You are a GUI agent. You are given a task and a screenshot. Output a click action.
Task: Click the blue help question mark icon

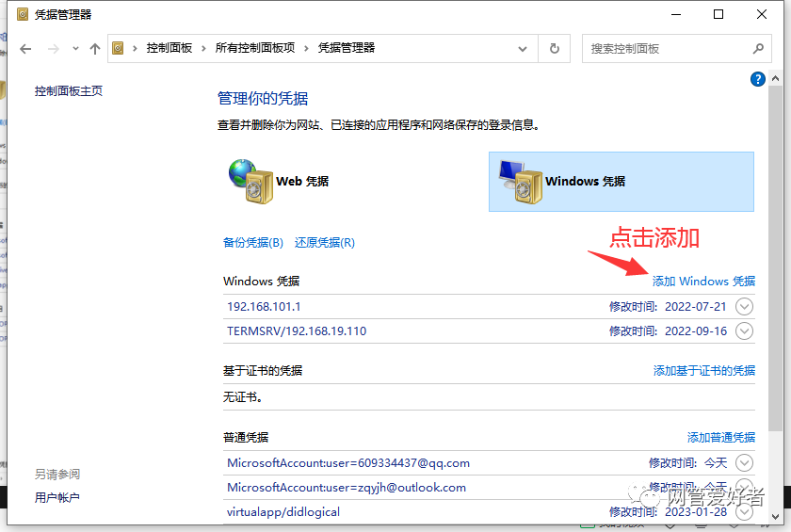757,80
